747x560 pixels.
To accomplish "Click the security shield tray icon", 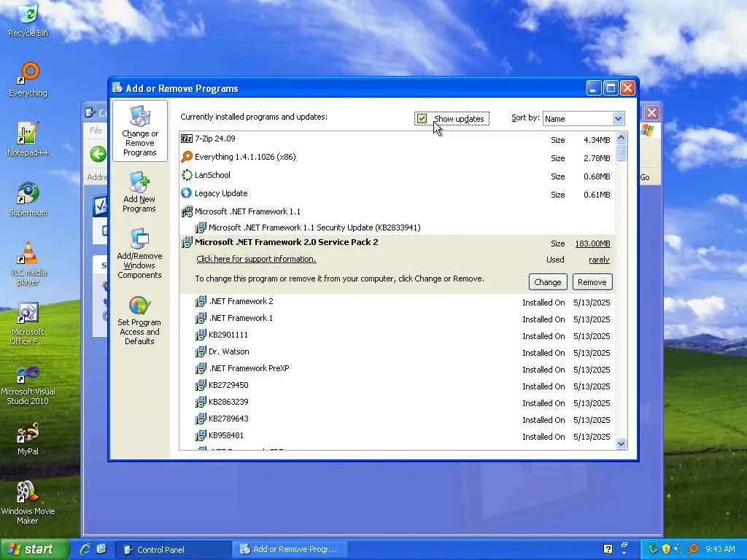I will [x=666, y=549].
